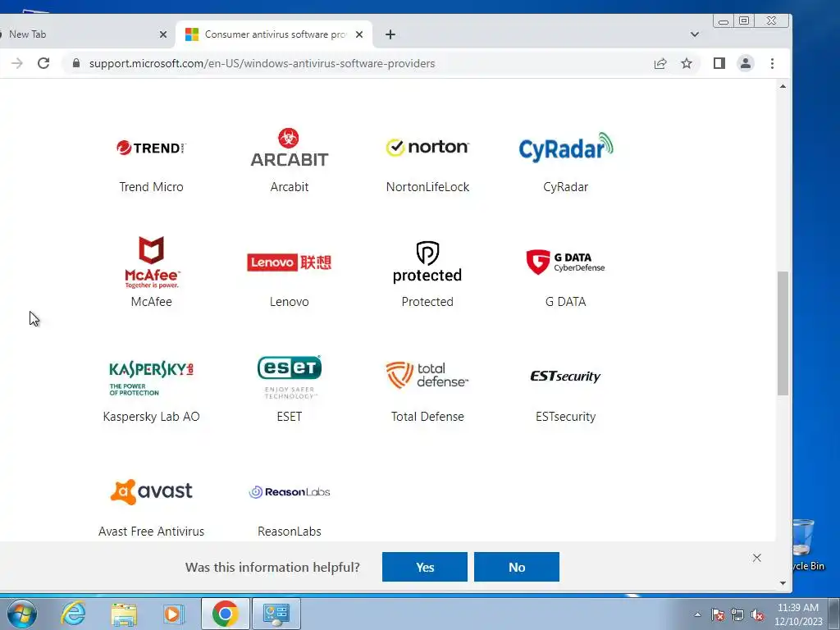Click the Norton logo

pyautogui.click(x=427, y=147)
